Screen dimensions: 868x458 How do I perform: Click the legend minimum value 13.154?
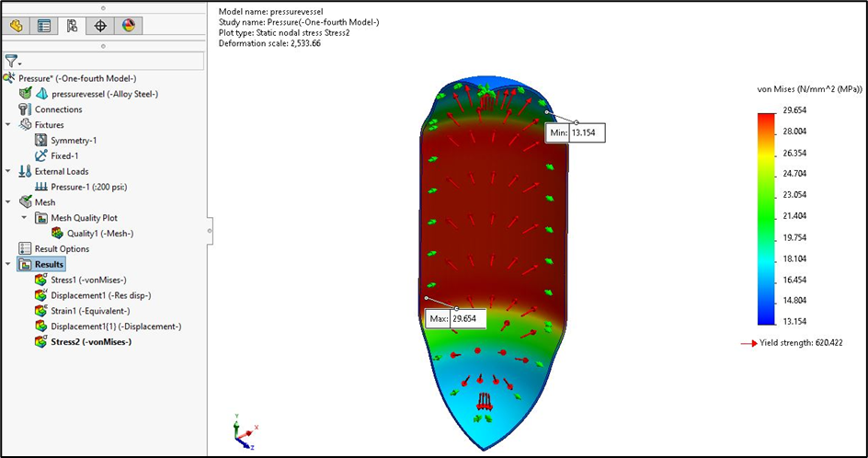(x=794, y=321)
